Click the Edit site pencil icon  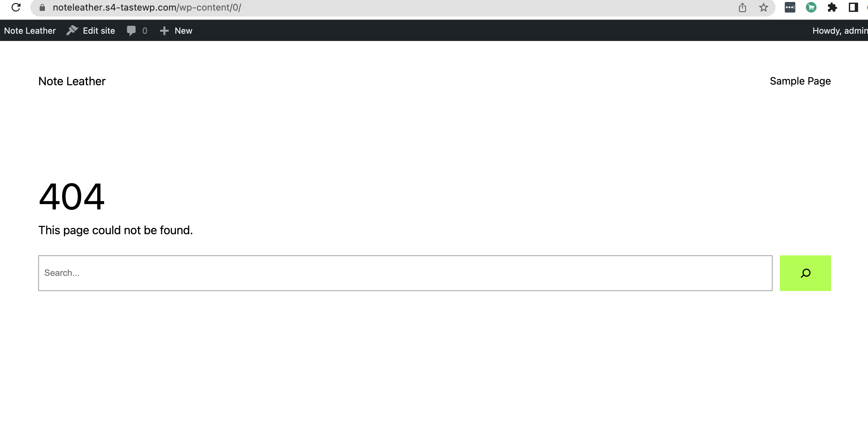[x=72, y=30]
